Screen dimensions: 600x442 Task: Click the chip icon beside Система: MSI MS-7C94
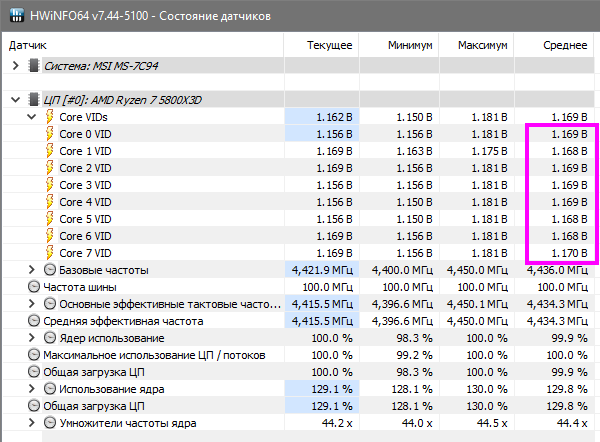coord(35,65)
